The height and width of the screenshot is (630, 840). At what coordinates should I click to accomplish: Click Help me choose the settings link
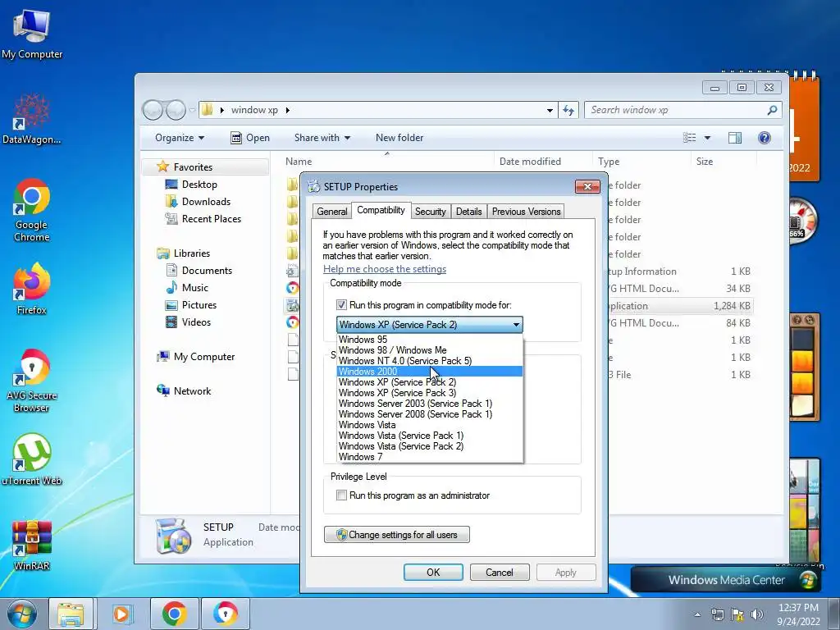click(x=385, y=269)
